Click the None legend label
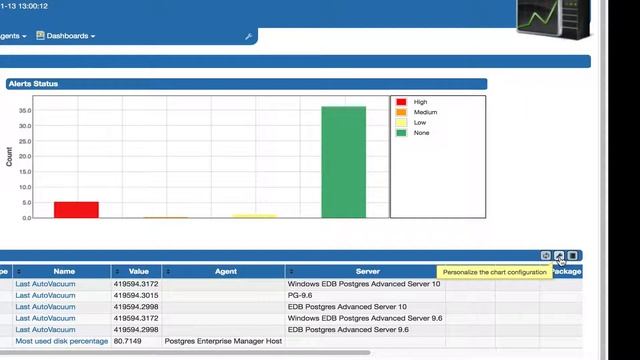Viewport: 640px width, 360px height. point(421,133)
